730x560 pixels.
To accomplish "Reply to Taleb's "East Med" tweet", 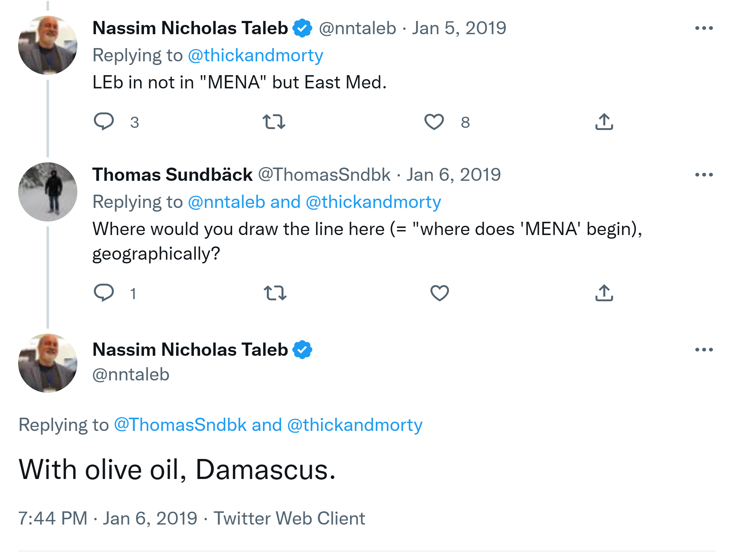I will [x=104, y=122].
